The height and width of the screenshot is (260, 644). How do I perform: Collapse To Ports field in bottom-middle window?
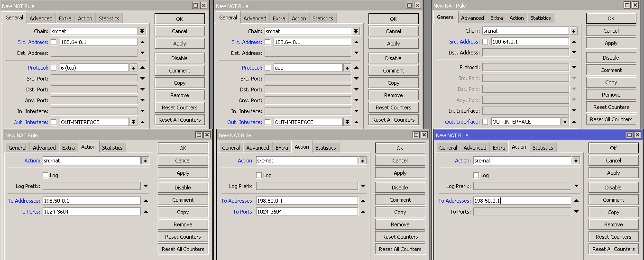pyautogui.click(x=363, y=212)
